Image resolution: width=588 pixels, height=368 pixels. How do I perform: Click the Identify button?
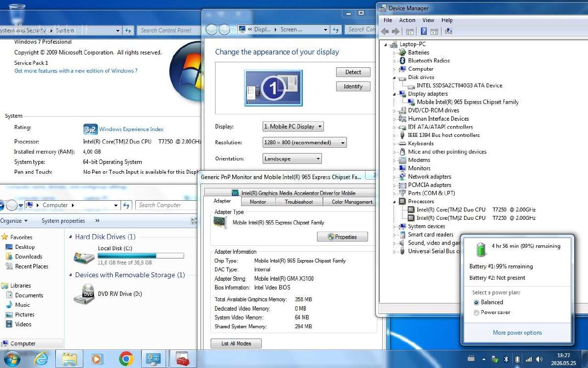353,86
